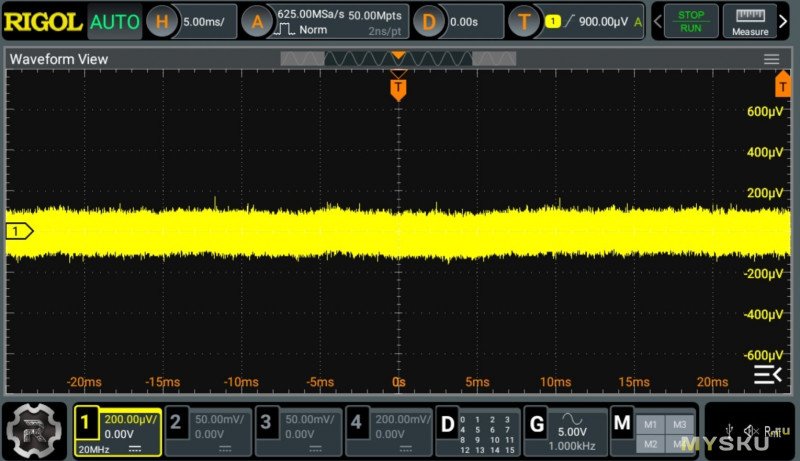800x461 pixels.
Task: Turn on channel 4
Action: [x=389, y=431]
